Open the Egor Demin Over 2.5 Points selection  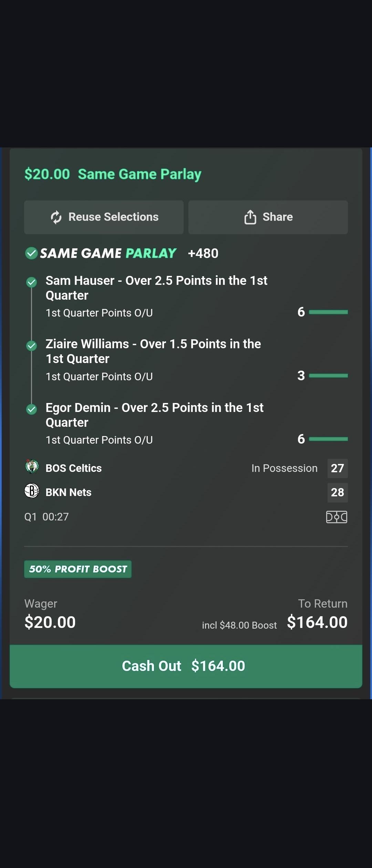pos(154,415)
